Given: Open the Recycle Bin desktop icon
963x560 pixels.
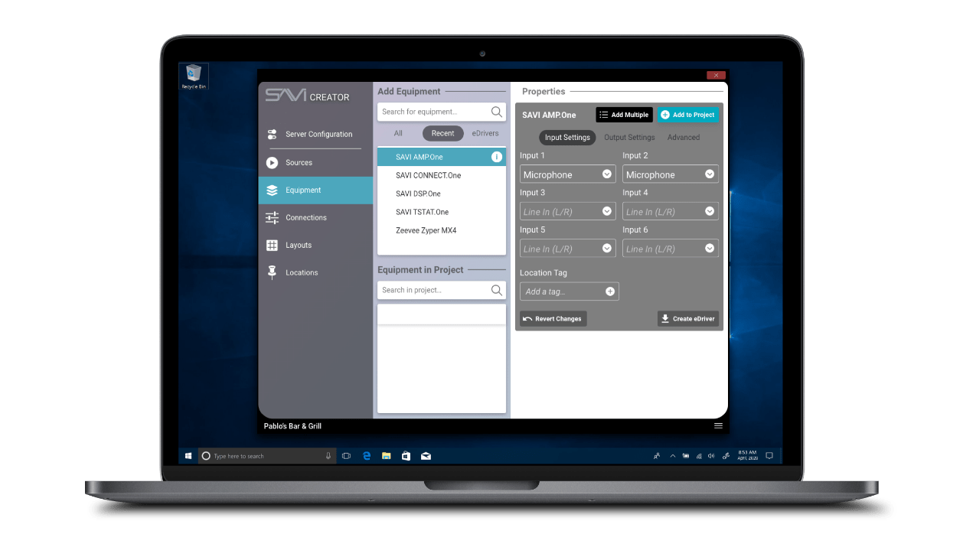Looking at the screenshot, I should point(193,77).
